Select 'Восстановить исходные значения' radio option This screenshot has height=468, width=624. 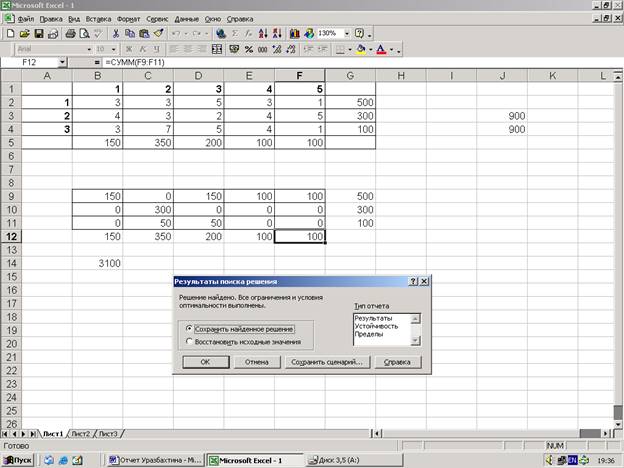pyautogui.click(x=190, y=341)
